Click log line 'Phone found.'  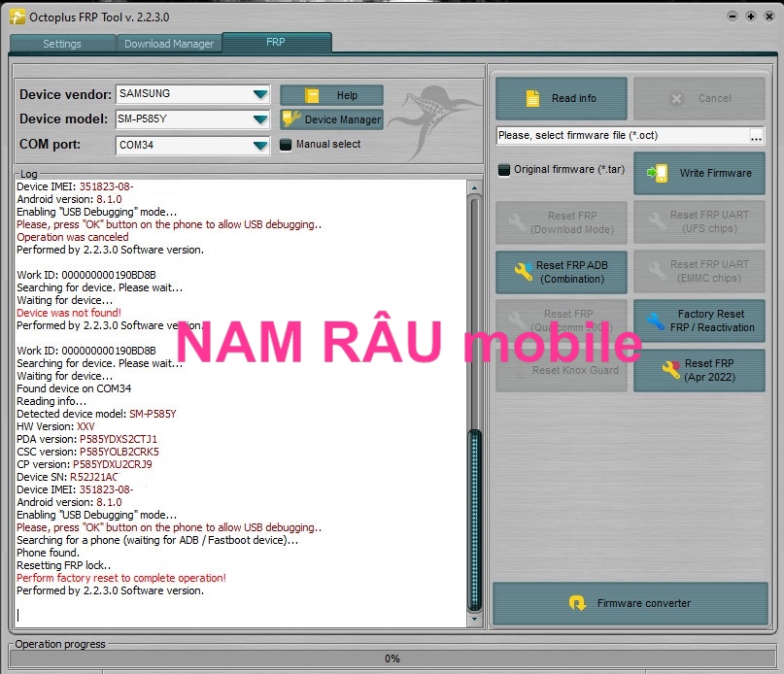coord(48,553)
